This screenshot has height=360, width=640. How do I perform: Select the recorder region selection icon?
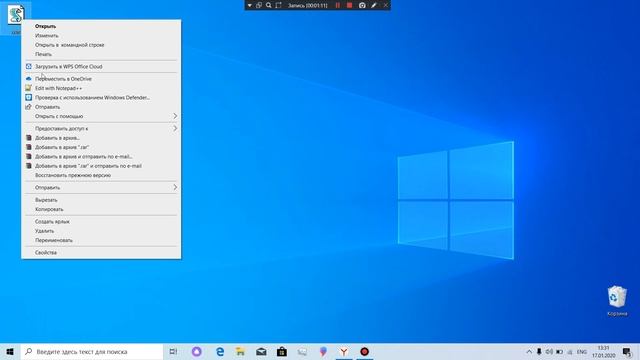click(x=278, y=5)
